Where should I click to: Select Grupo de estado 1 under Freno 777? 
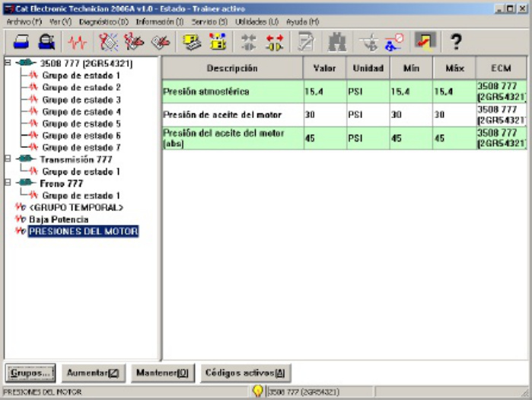[x=81, y=196]
